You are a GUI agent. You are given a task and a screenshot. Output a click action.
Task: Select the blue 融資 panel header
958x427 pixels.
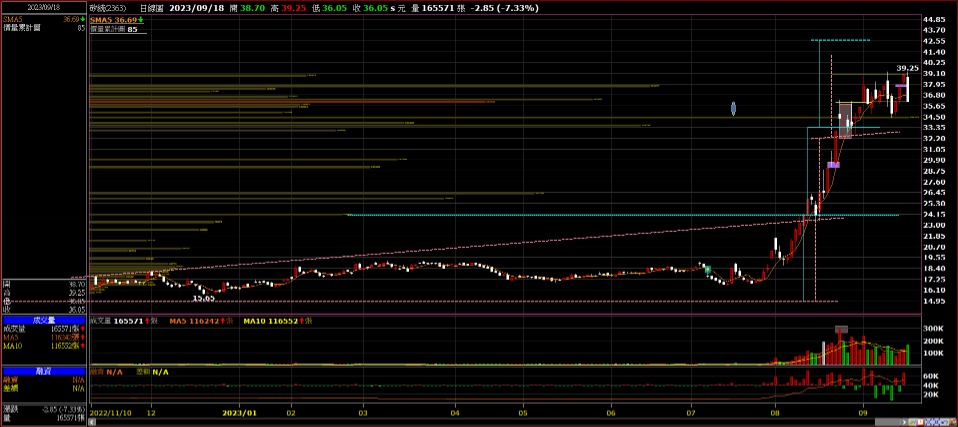[44, 370]
